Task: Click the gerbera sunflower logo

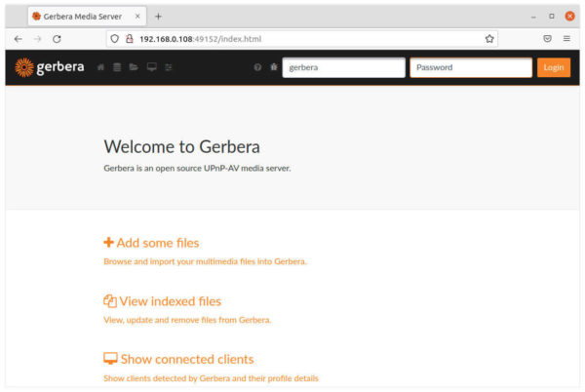Action: click(24, 67)
